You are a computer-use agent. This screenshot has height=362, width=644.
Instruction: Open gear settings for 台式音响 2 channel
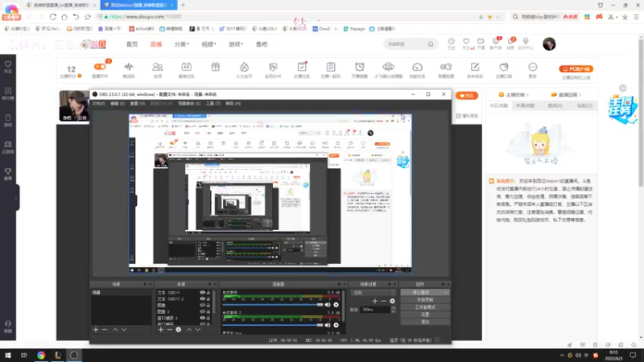click(336, 325)
